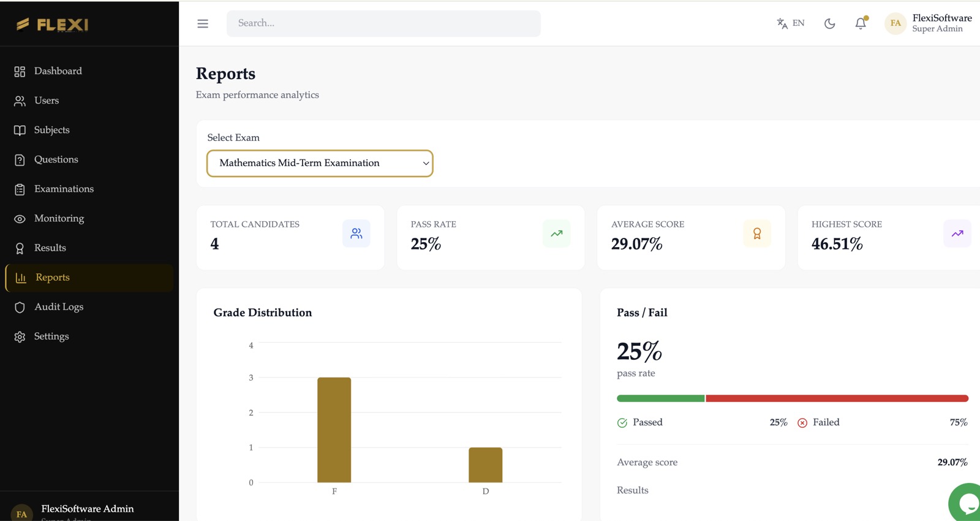
Task: Click the green passed segment of bar
Action: point(661,398)
